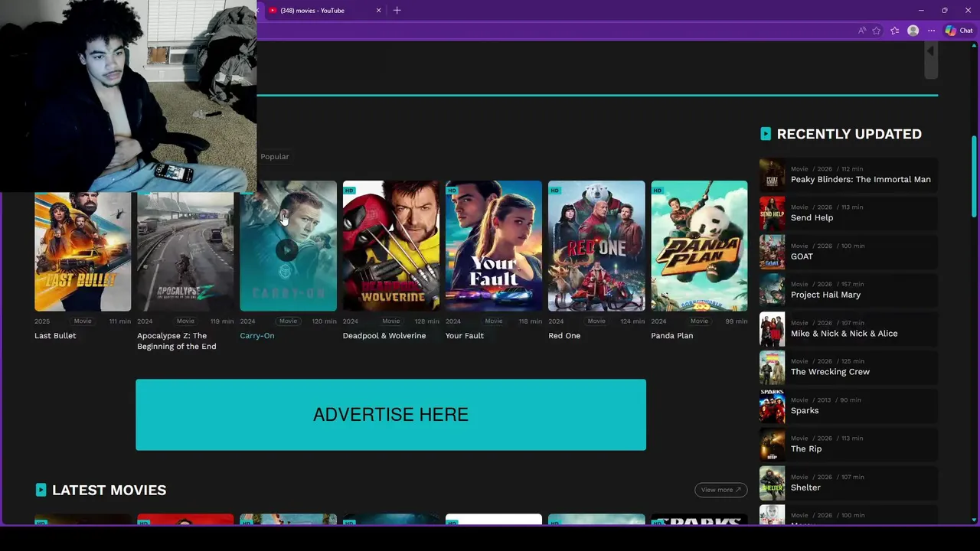980x551 pixels.
Task: Close the movies - YouTube tab
Action: coord(378,11)
